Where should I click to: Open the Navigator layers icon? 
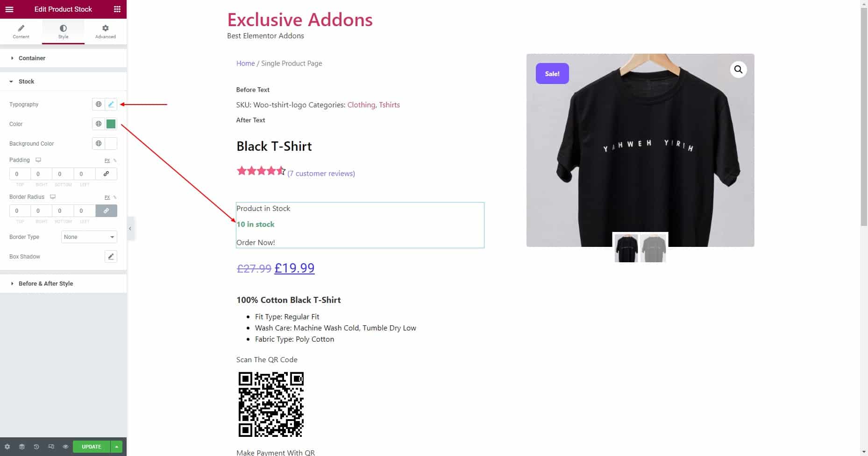tap(22, 447)
